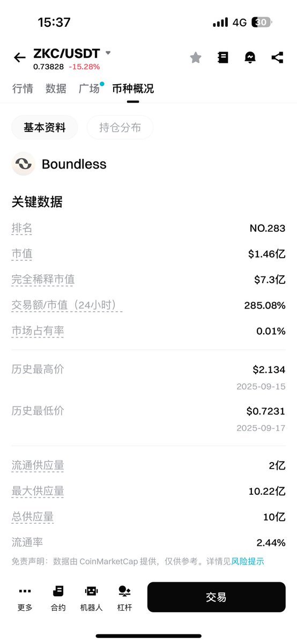Tap the back arrow icon
The image size is (297, 644).
pyautogui.click(x=20, y=57)
